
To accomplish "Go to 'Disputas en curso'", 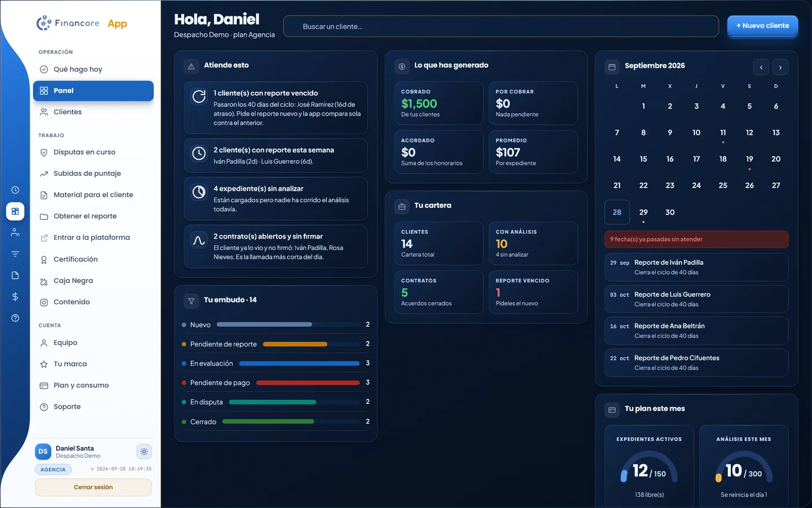I will [93, 152].
